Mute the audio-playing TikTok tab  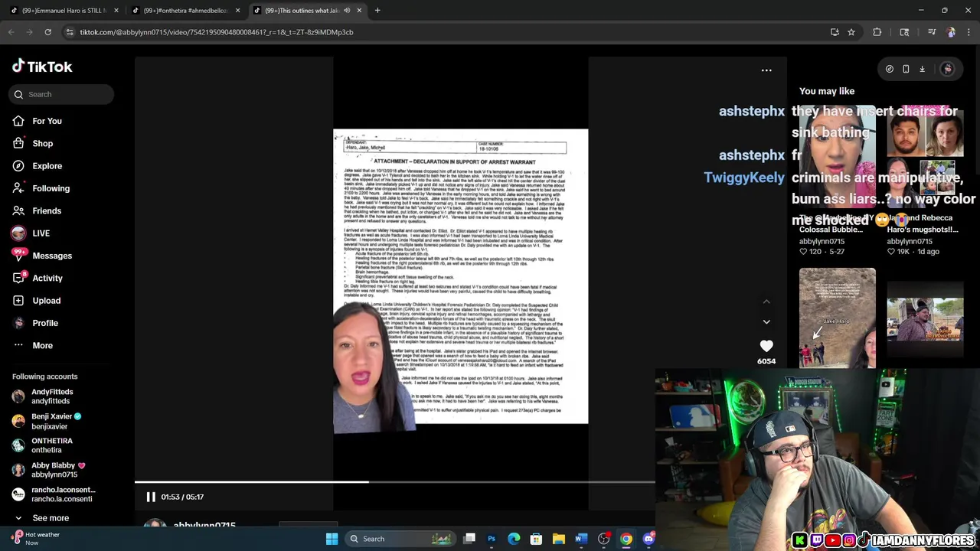tap(347, 11)
